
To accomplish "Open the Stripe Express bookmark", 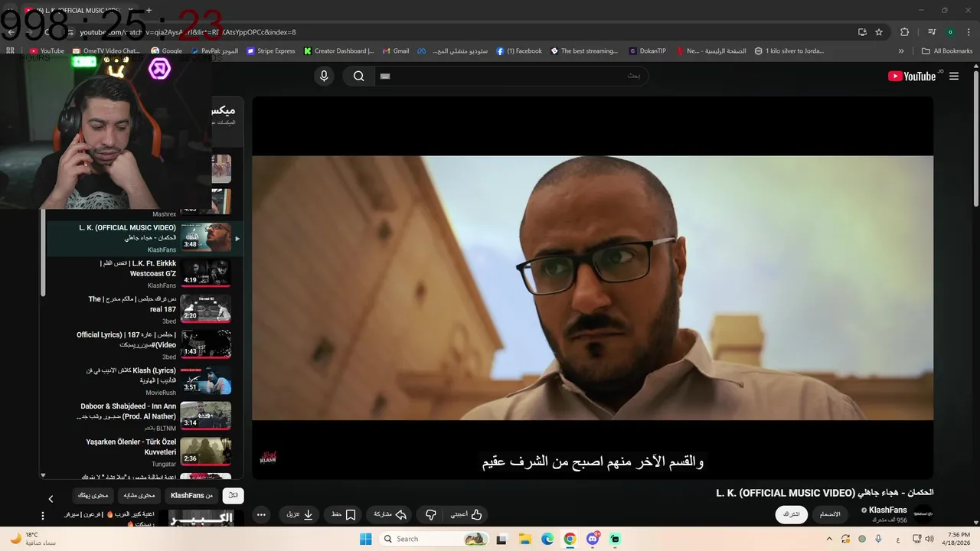I will 271,51.
